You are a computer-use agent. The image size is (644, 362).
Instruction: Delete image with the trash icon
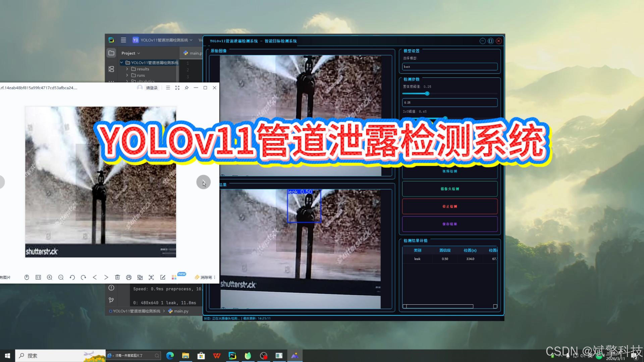[118, 277]
